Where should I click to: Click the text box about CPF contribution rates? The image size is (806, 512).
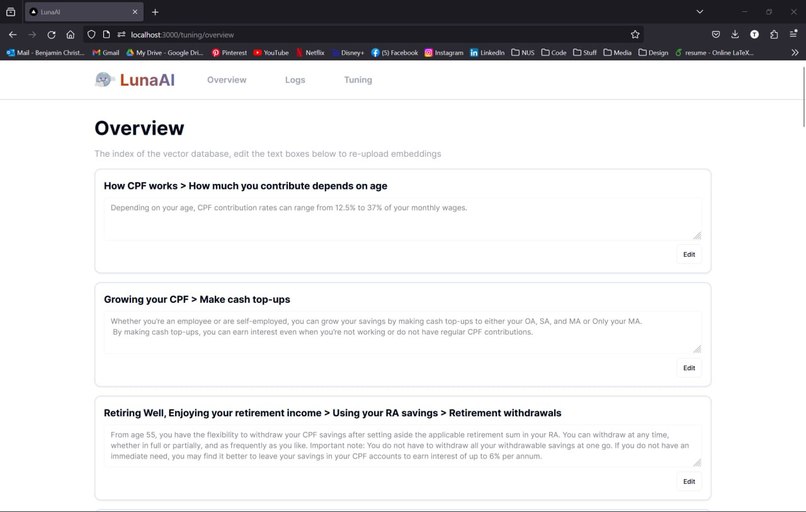click(x=402, y=219)
